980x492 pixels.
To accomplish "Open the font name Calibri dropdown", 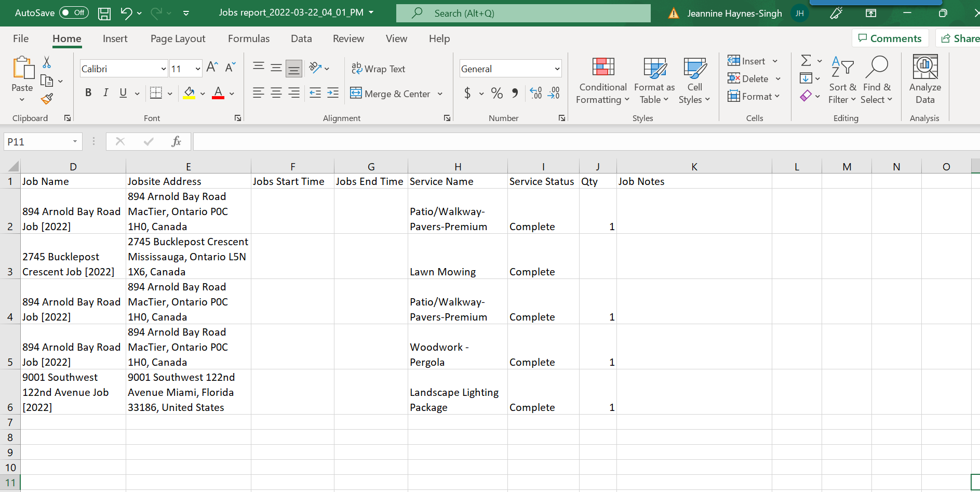I will click(x=163, y=69).
